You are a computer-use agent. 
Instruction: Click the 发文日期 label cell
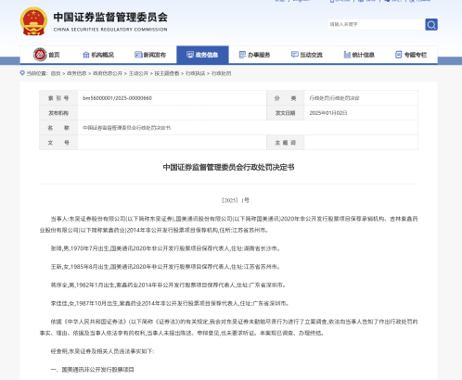point(285,113)
